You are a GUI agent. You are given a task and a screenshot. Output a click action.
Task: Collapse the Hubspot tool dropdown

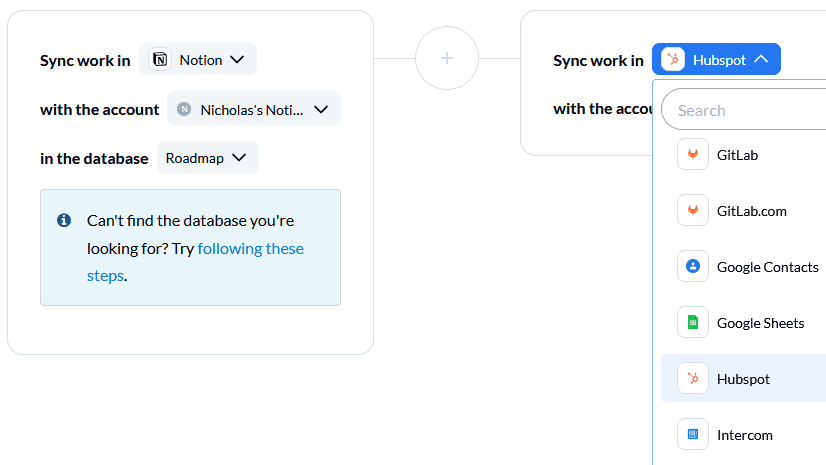click(x=716, y=60)
